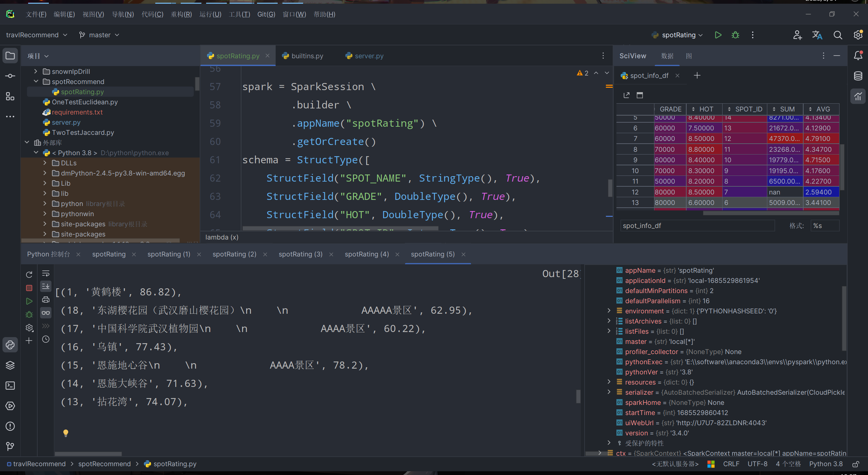Image resolution: width=868 pixels, height=475 pixels.
Task: Stop the running console with red square
Action: 29,288
